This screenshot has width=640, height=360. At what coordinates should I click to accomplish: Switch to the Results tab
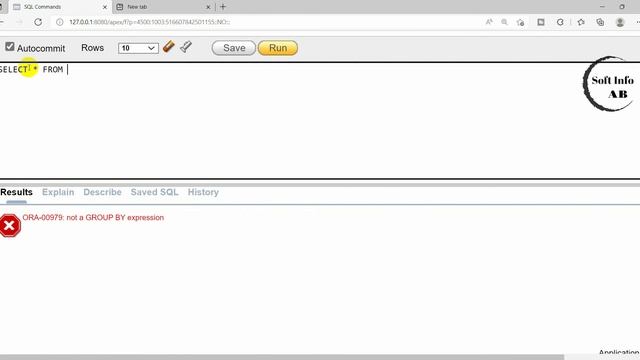[16, 192]
